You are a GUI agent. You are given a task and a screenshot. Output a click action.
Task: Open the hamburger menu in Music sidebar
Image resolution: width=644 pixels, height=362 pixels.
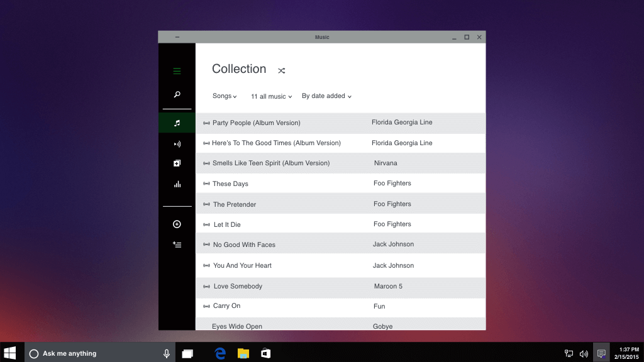tap(177, 71)
